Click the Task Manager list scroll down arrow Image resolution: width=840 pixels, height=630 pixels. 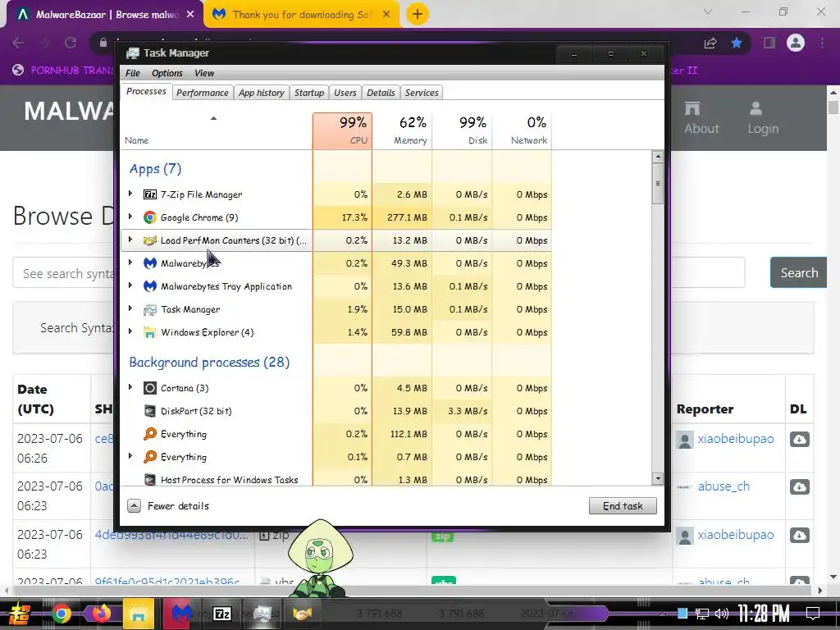click(x=657, y=479)
